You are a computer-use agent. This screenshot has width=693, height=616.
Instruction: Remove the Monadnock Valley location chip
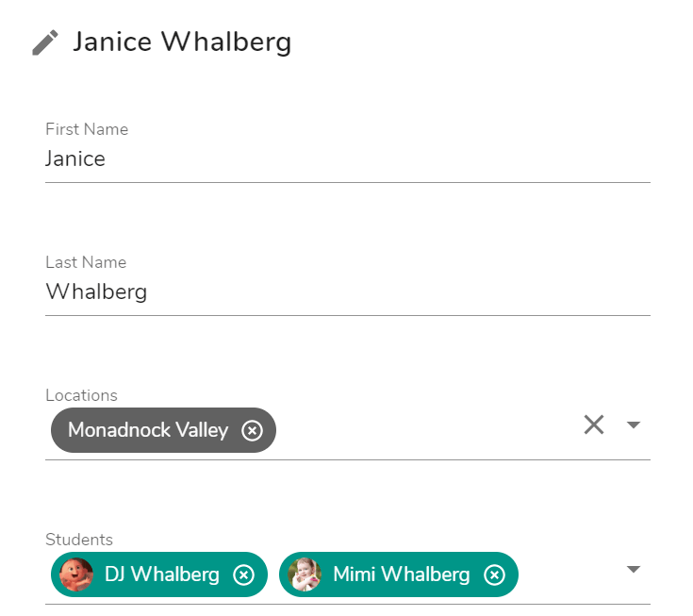tap(252, 430)
